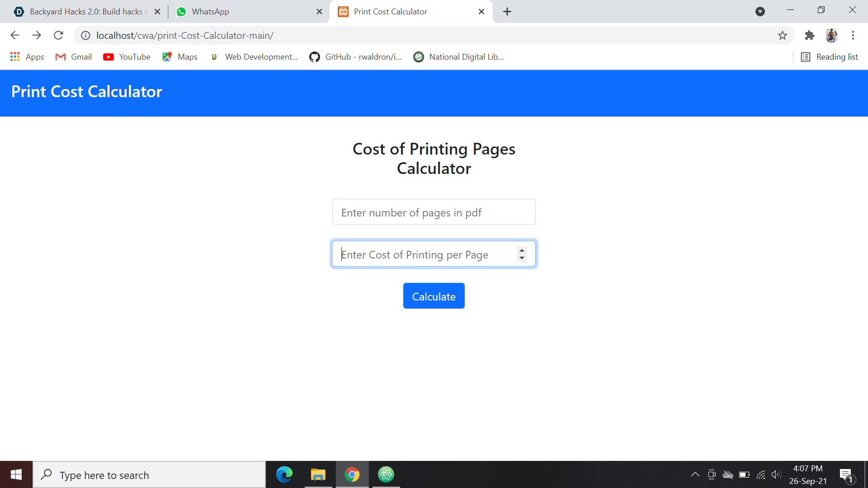The width and height of the screenshot is (868, 488).
Task: Click the number of pages input field
Action: (434, 212)
